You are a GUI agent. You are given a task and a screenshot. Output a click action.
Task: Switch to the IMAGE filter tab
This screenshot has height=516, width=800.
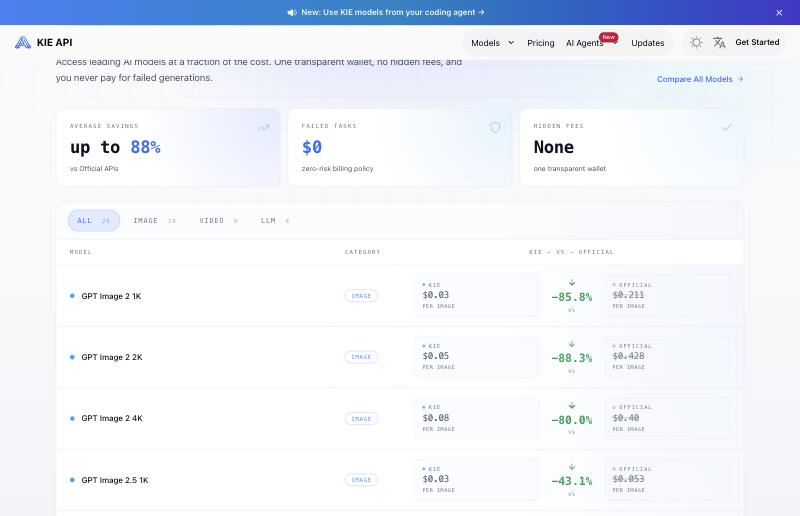coord(155,220)
